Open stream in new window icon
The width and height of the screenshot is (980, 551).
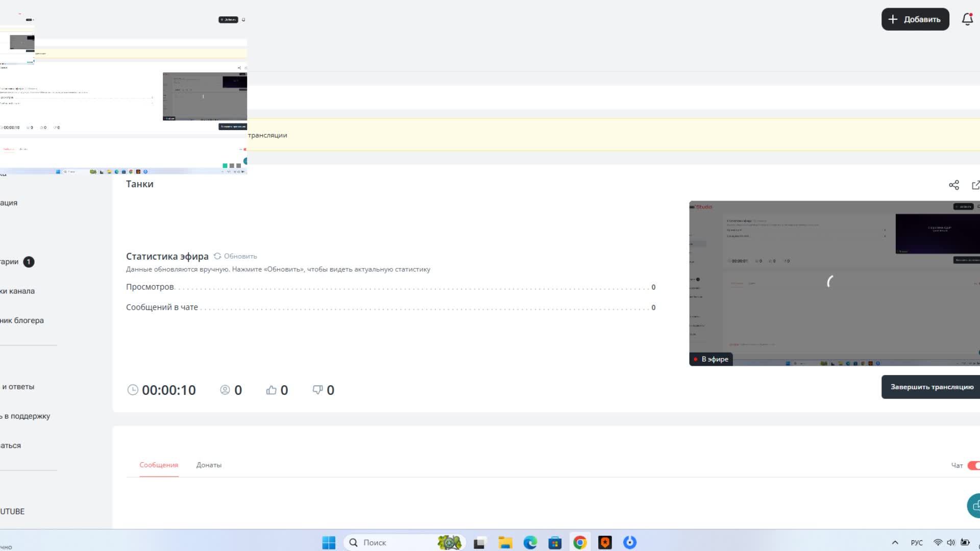pyautogui.click(x=975, y=185)
